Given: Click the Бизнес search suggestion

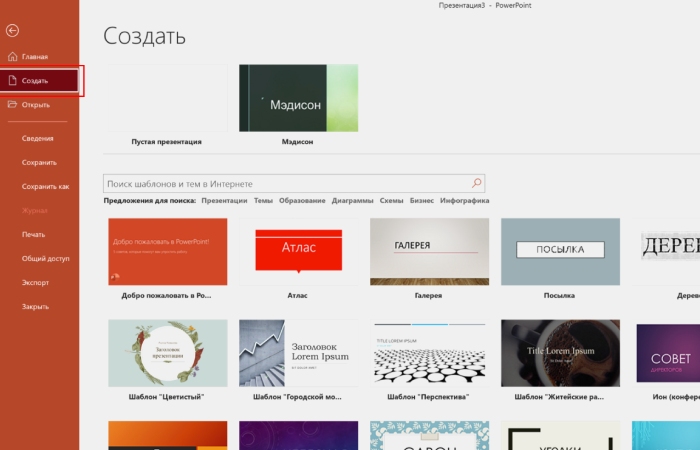Looking at the screenshot, I should [422, 200].
